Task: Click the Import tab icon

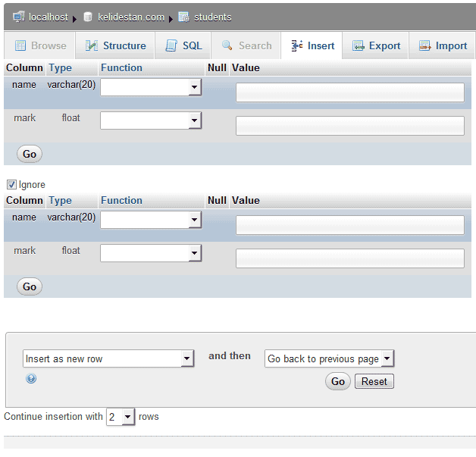Action: (425, 45)
